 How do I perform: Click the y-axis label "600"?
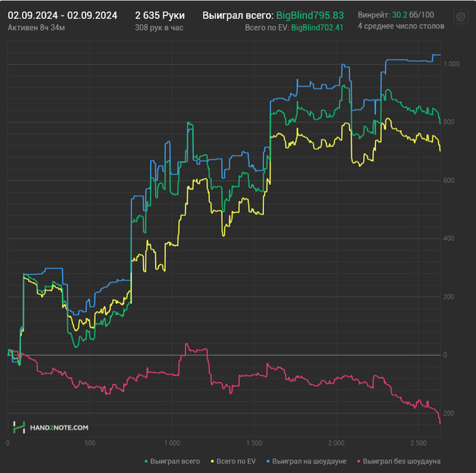(449, 180)
